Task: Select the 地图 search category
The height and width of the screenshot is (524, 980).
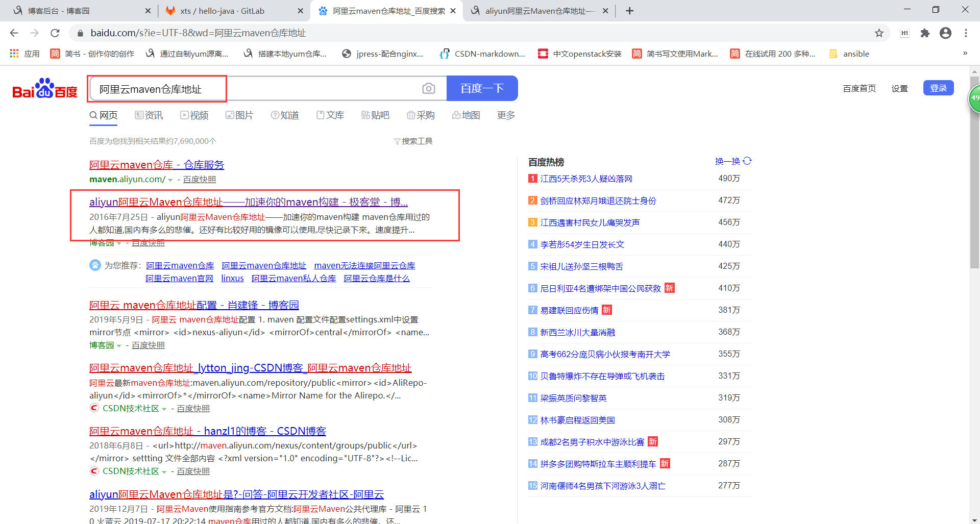Action: [x=466, y=115]
